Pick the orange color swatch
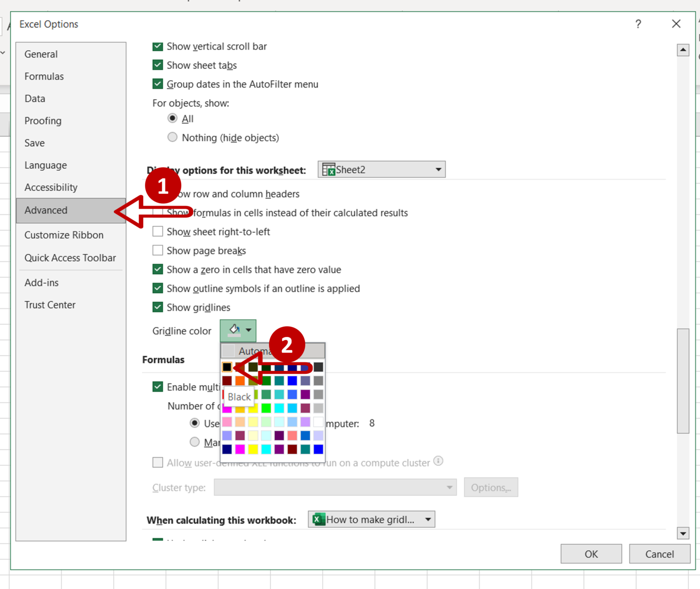The height and width of the screenshot is (589, 700). (240, 380)
